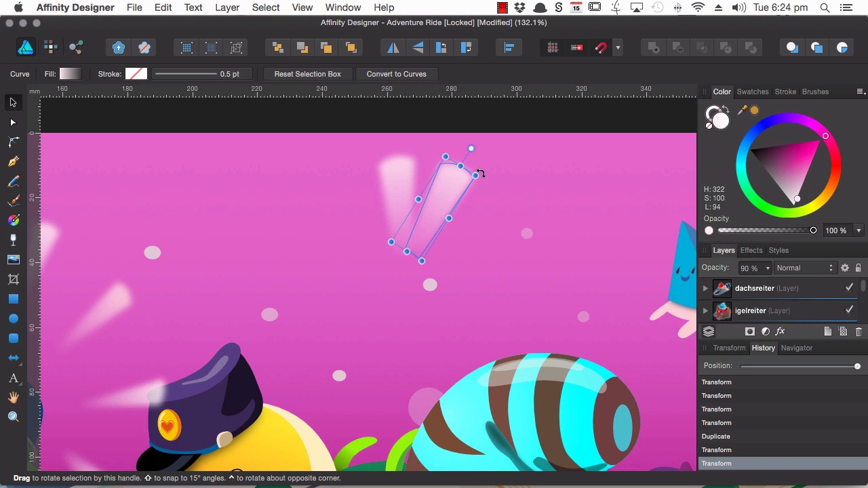Click Convert to Curves button

point(397,74)
